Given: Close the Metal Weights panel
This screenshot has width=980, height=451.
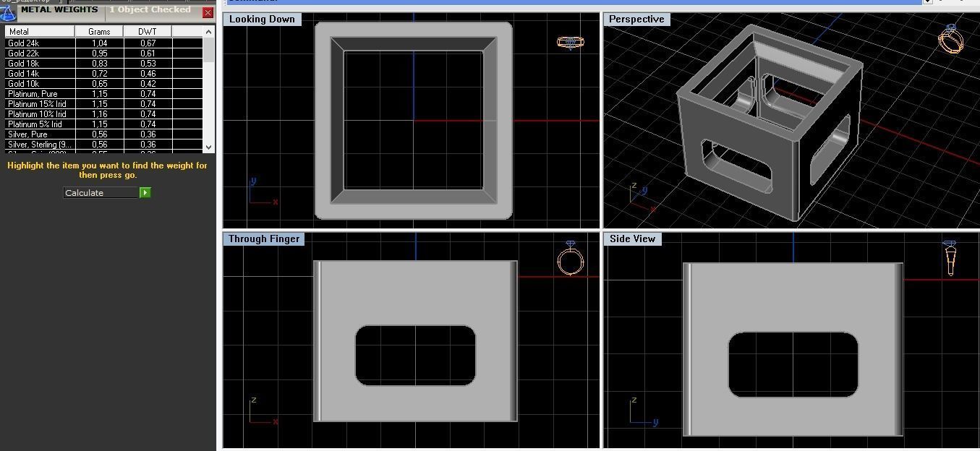Looking at the screenshot, I should pos(208,13).
